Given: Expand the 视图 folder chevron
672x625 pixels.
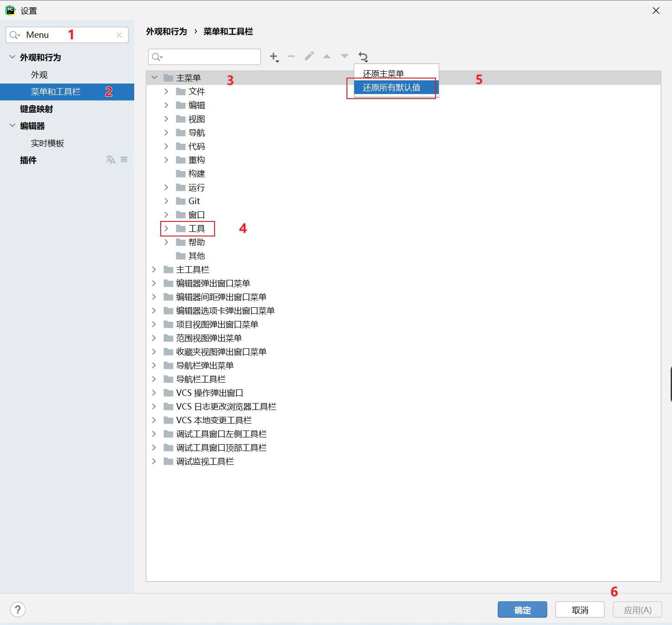Looking at the screenshot, I should [x=166, y=119].
